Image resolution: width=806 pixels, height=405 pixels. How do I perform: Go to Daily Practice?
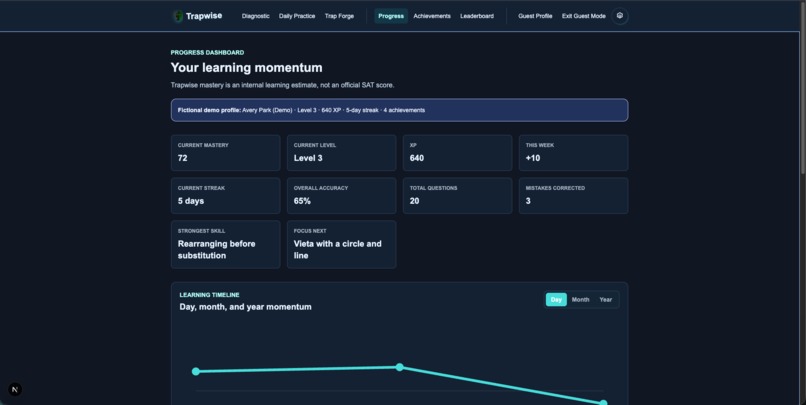click(x=297, y=16)
